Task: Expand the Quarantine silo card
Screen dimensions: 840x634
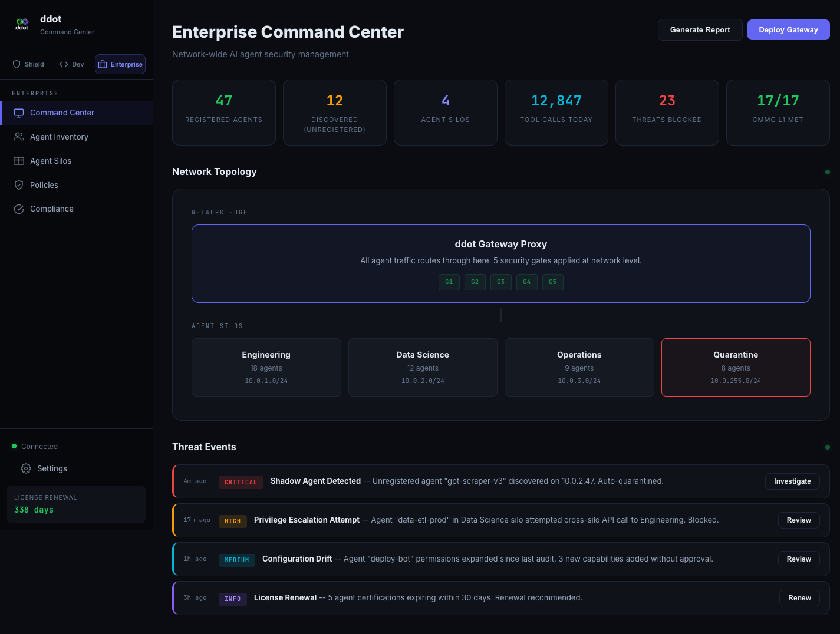Action: click(736, 367)
